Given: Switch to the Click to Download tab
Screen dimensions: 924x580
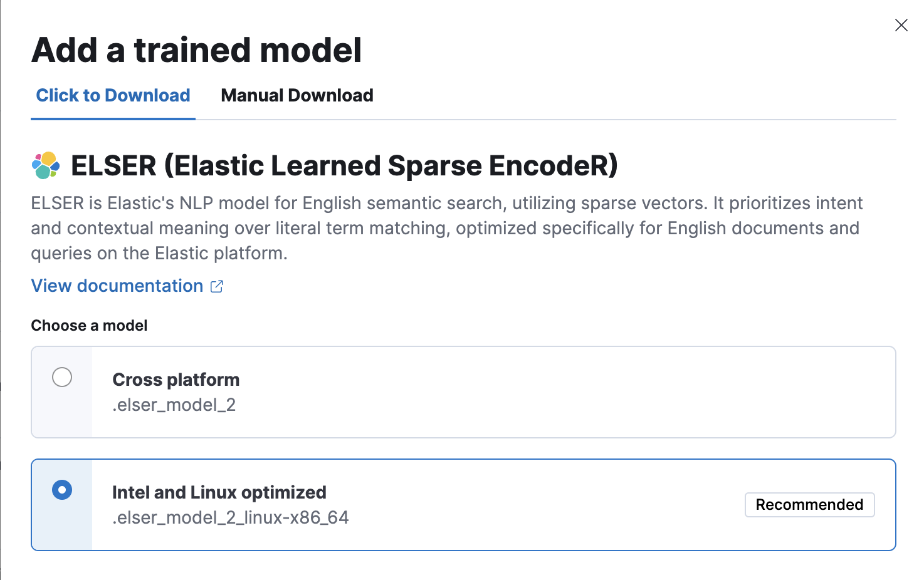Looking at the screenshot, I should tap(113, 95).
